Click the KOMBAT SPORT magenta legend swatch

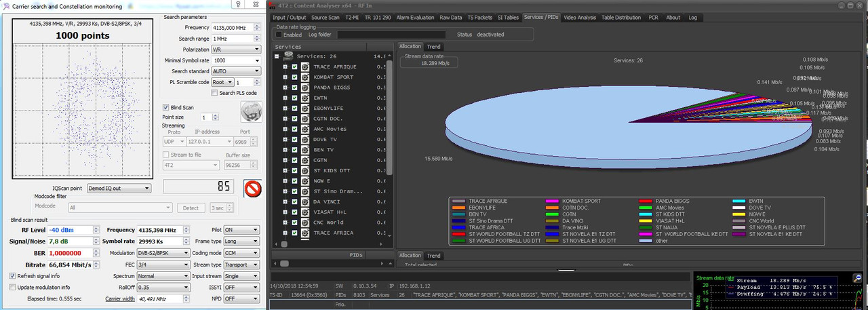point(552,201)
